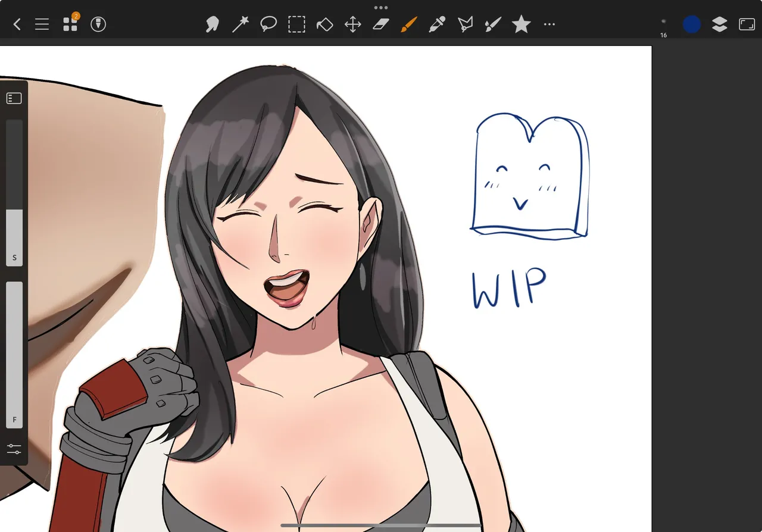762x532 pixels.
Task: Select the Eraser tool
Action: (380, 24)
